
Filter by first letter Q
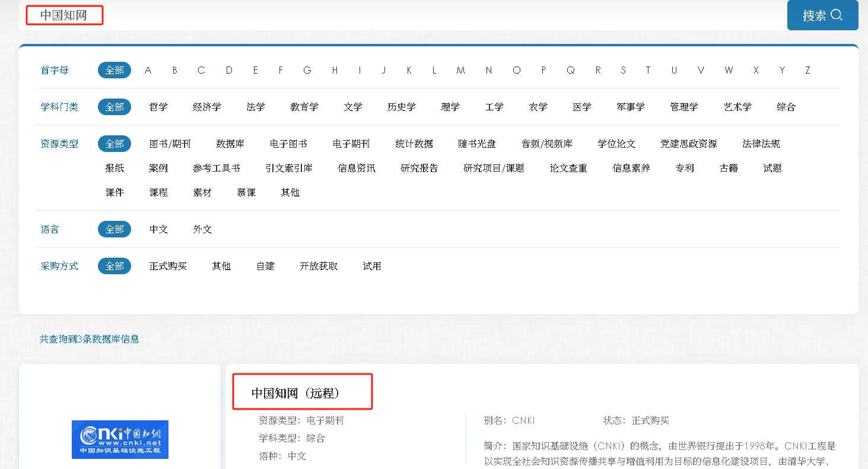(x=570, y=70)
